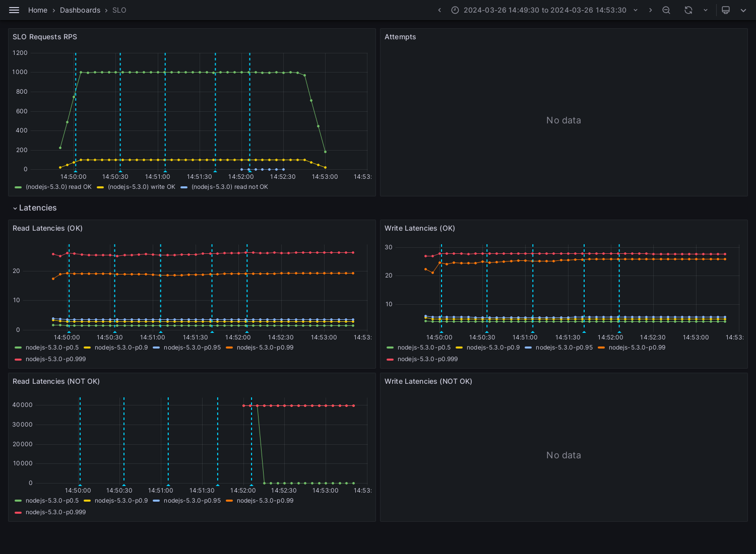The height and width of the screenshot is (554, 756).
Task: Toggle (nodejs-5.3.0) read not OK legend series
Action: pyautogui.click(x=230, y=187)
